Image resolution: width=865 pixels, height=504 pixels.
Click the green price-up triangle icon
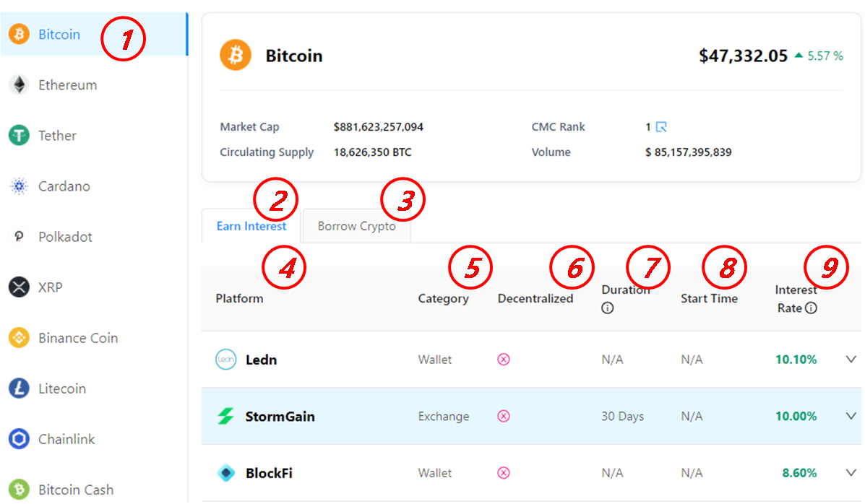click(x=799, y=56)
